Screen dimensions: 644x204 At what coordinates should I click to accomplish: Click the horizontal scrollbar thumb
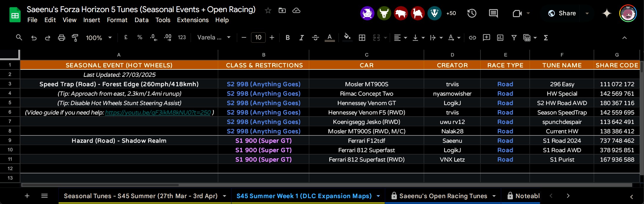point(100,185)
